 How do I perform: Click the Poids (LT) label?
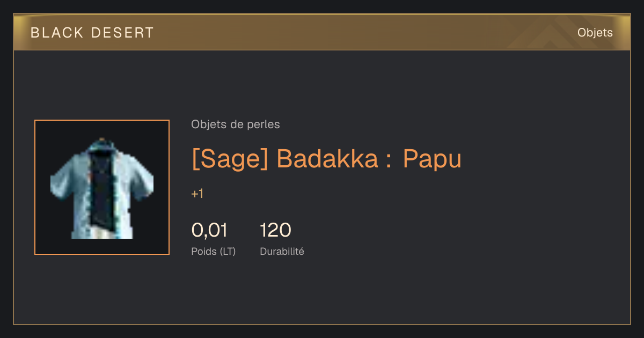click(x=213, y=251)
